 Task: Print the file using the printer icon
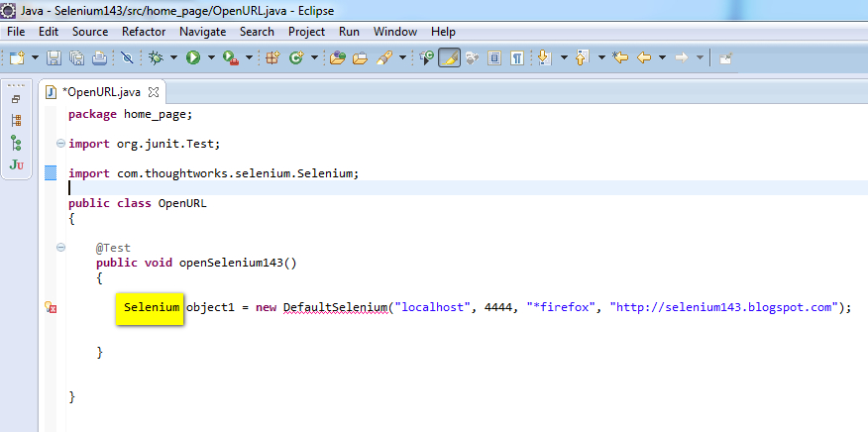click(99, 57)
